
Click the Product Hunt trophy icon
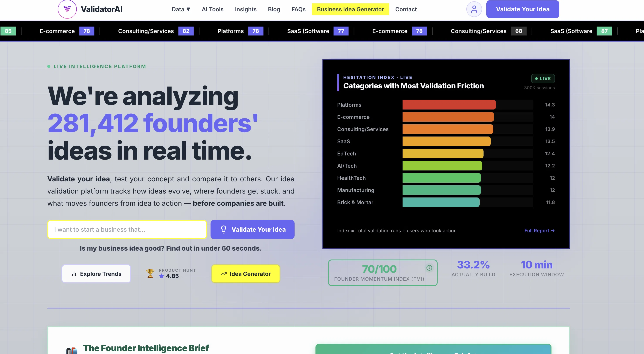pyautogui.click(x=150, y=273)
